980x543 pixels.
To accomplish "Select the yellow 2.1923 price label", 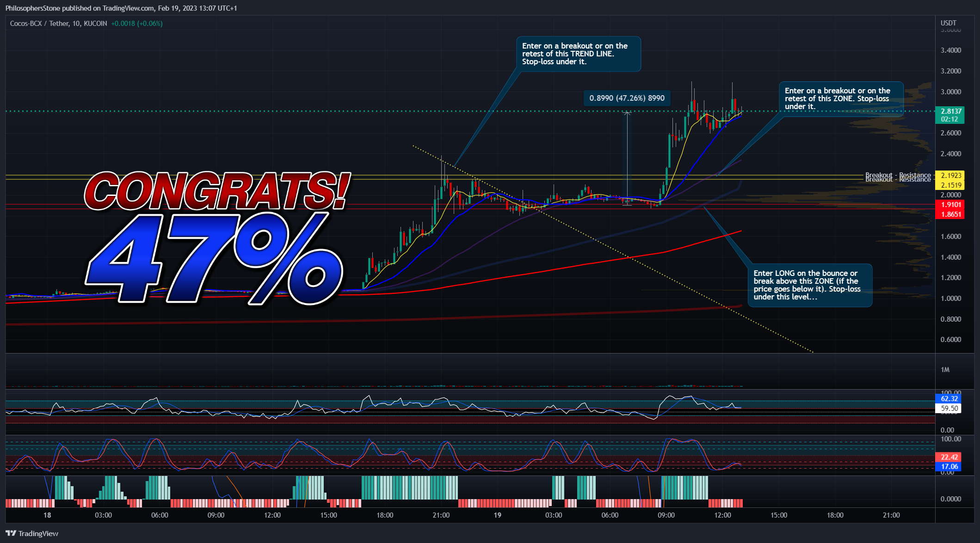I will (950, 176).
